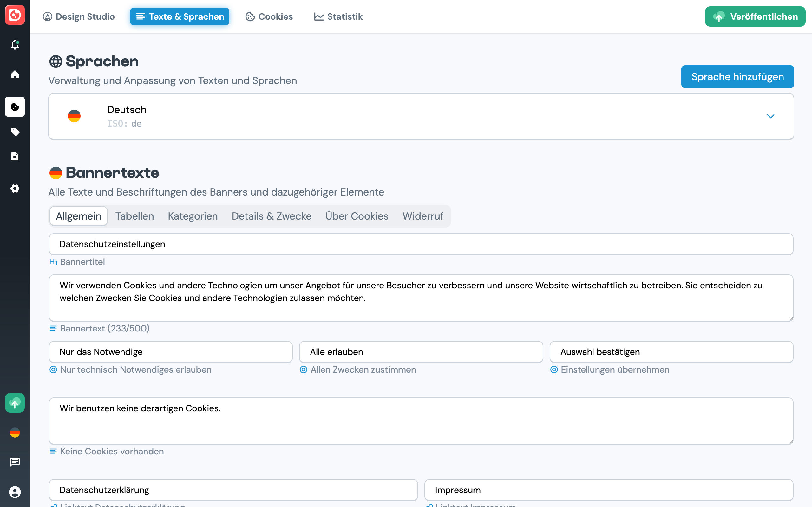Open Settings via the gear icon
812x507 pixels.
click(15, 189)
